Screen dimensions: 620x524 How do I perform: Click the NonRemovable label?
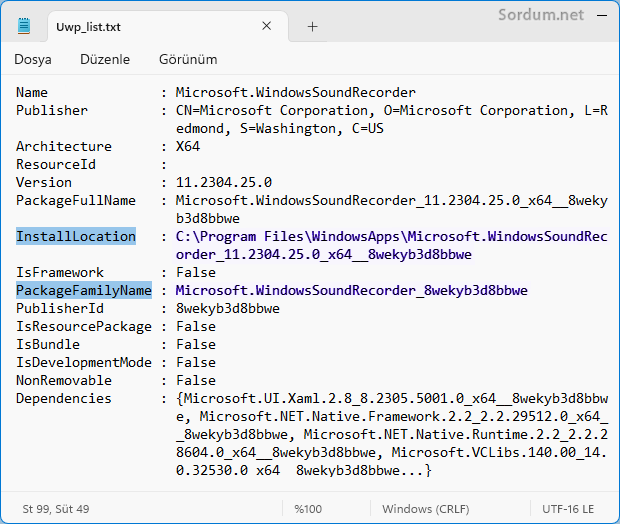point(64,380)
